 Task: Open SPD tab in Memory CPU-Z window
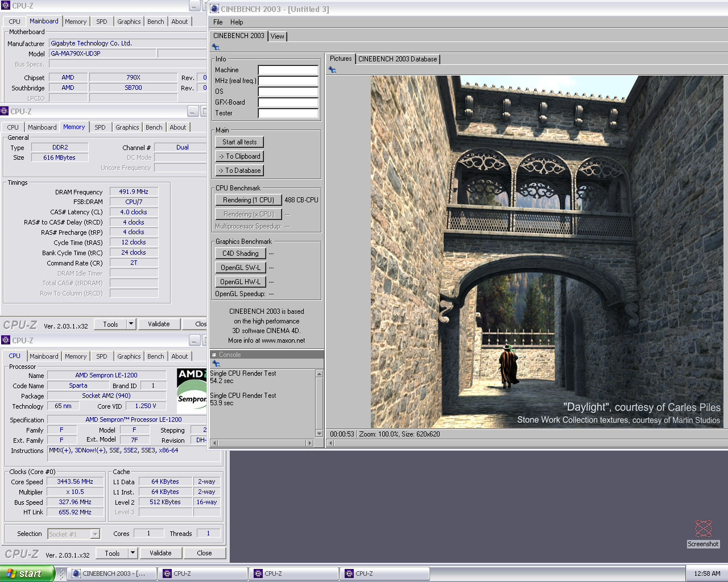click(x=100, y=127)
